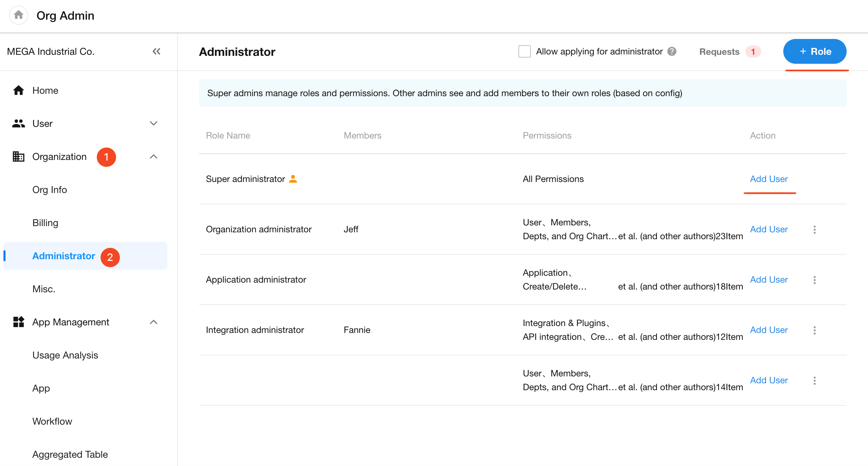868x466 pixels.
Task: Click Home in the left sidebar
Action: click(45, 90)
